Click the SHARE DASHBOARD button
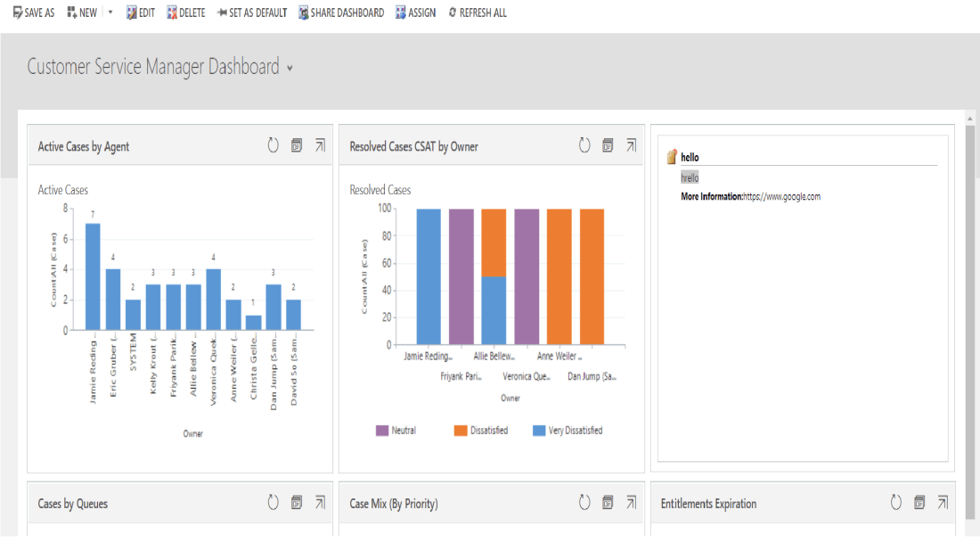 click(x=341, y=13)
